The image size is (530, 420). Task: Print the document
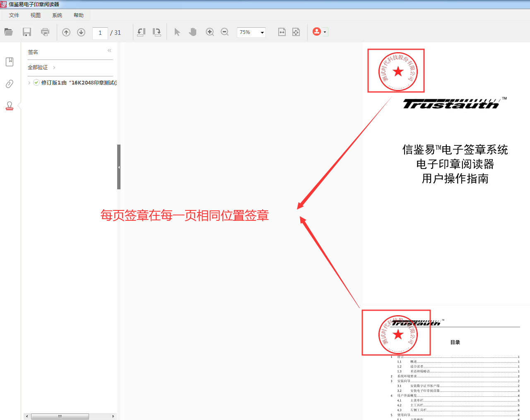(45, 32)
